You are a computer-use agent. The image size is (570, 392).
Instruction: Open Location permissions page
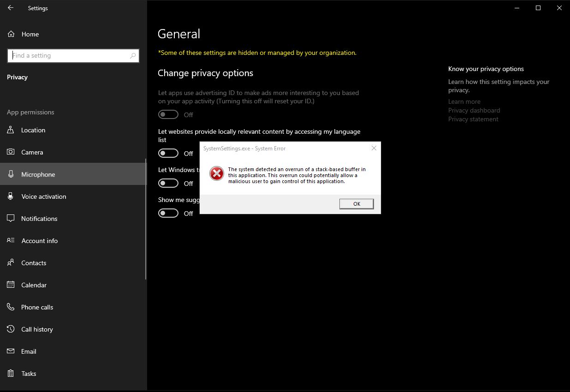(x=73, y=130)
